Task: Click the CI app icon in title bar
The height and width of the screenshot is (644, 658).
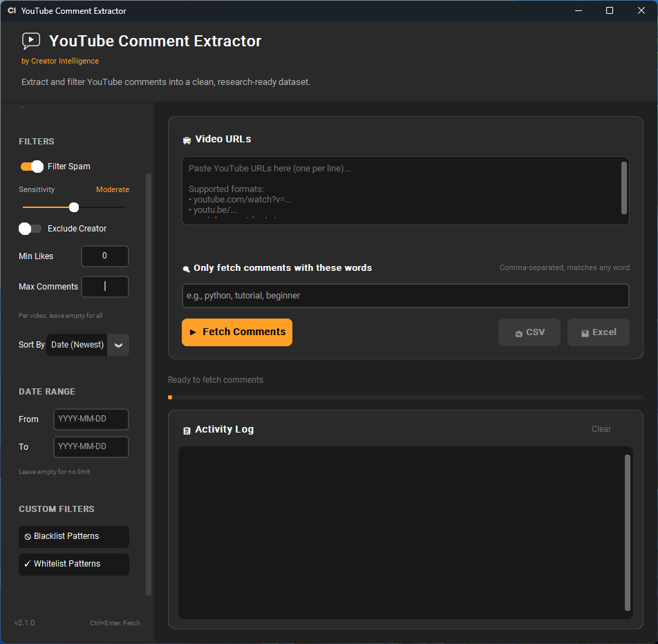Action: [x=12, y=10]
